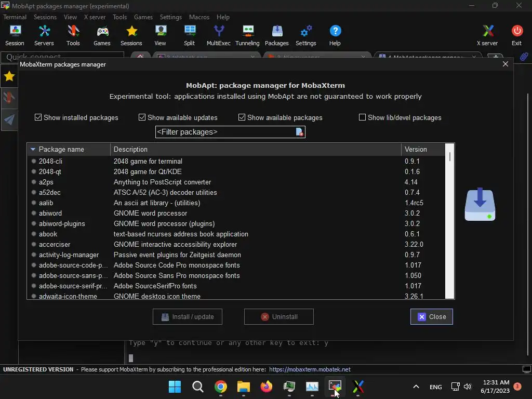Screen dimensions: 532x399
Task: Select the a2ps package row
Action: [x=236, y=182]
